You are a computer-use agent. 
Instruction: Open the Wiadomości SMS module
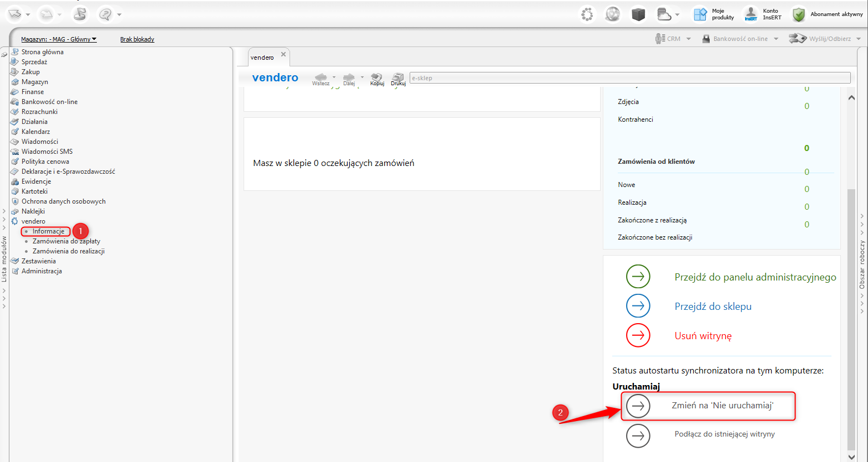click(x=47, y=152)
